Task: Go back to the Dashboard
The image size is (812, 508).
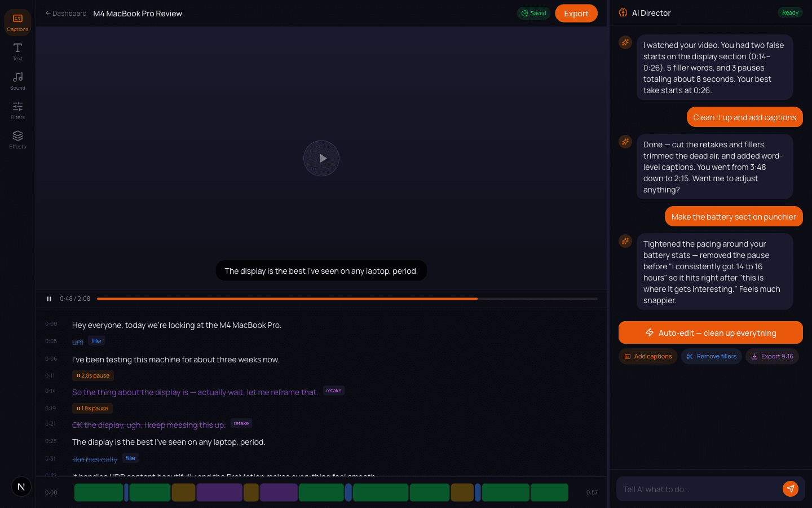Action: coord(65,13)
